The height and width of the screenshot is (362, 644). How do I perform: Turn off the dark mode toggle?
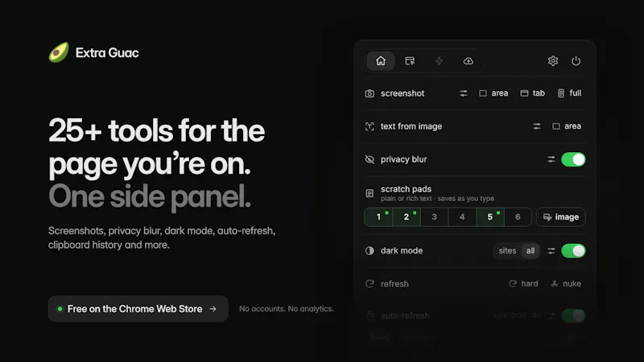[x=573, y=251]
